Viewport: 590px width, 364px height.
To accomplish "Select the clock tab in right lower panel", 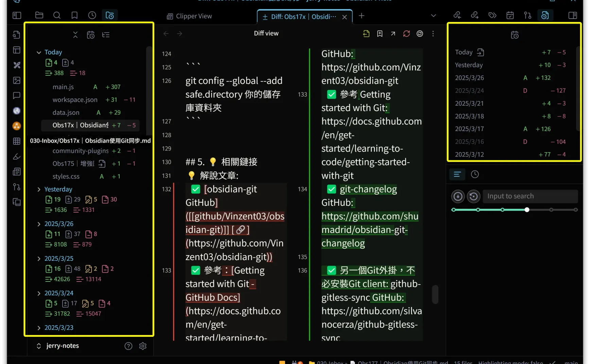I will [475, 175].
